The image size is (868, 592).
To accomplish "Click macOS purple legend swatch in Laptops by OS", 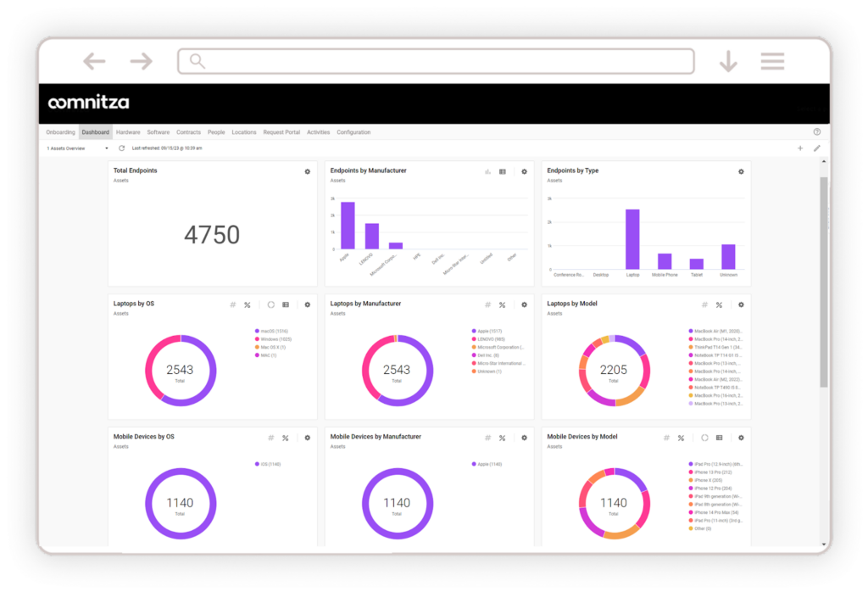I will 257,331.
